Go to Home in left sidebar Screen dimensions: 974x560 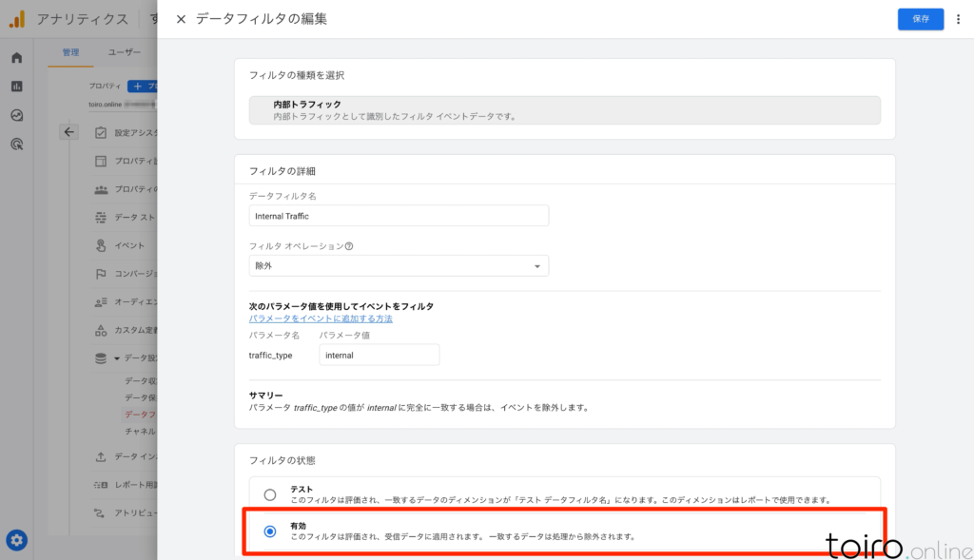coord(16,58)
